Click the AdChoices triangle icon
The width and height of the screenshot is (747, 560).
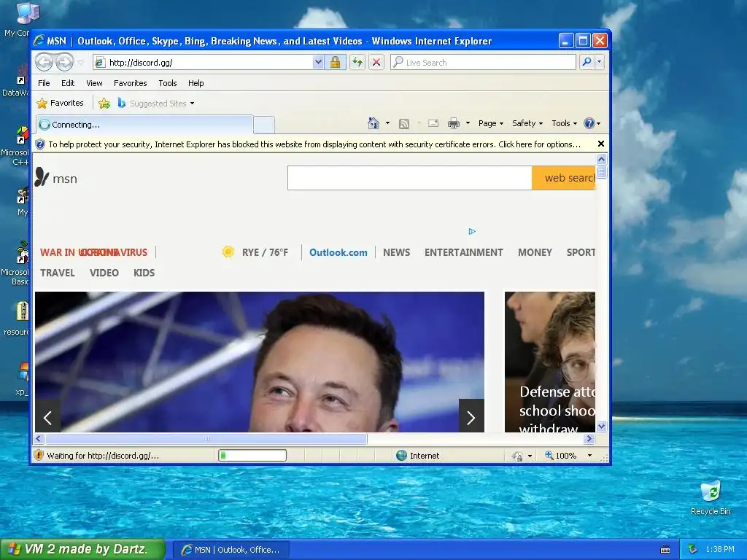[x=472, y=231]
